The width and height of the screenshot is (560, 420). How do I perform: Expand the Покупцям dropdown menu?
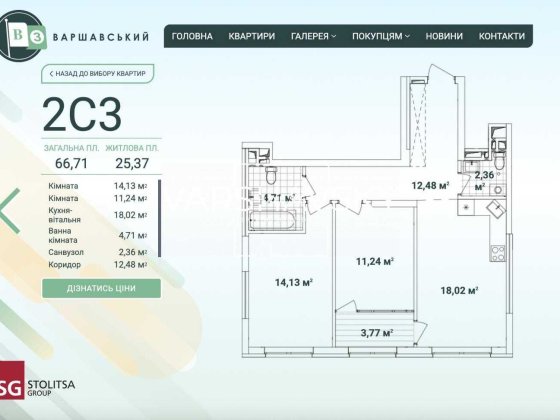pyautogui.click(x=381, y=36)
